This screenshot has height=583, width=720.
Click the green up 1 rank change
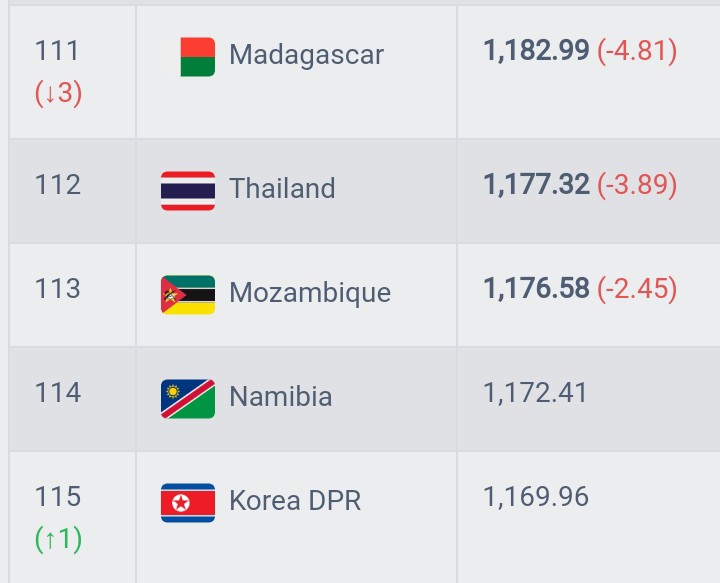(x=58, y=539)
